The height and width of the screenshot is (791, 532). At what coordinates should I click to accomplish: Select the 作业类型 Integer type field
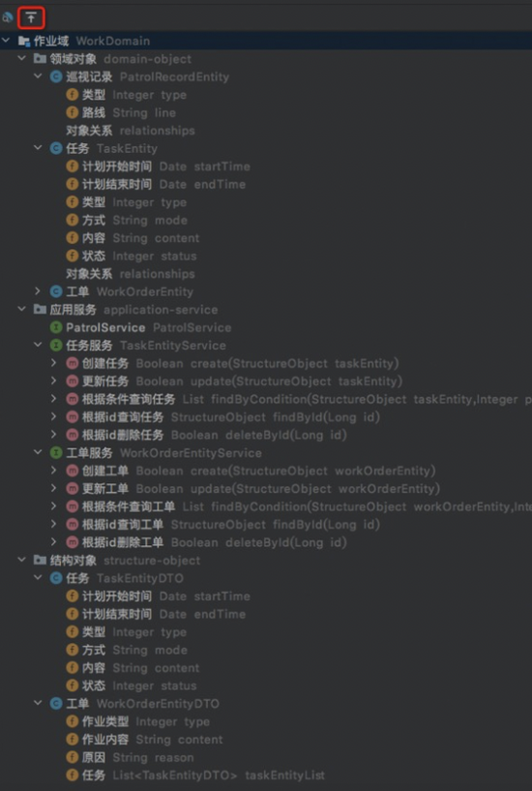click(146, 721)
